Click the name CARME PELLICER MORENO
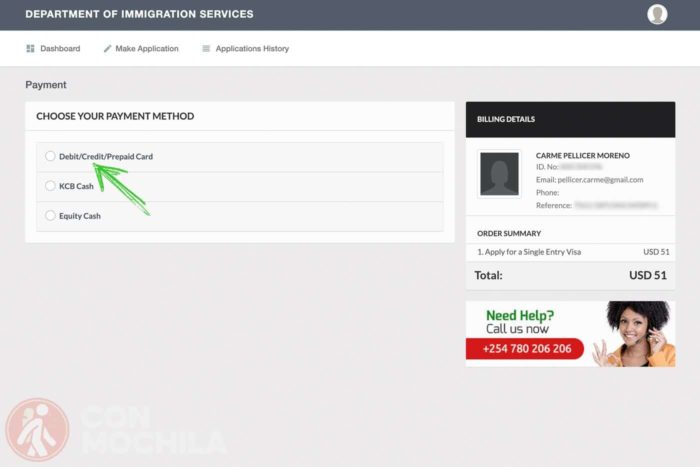The image size is (700, 467). (583, 155)
